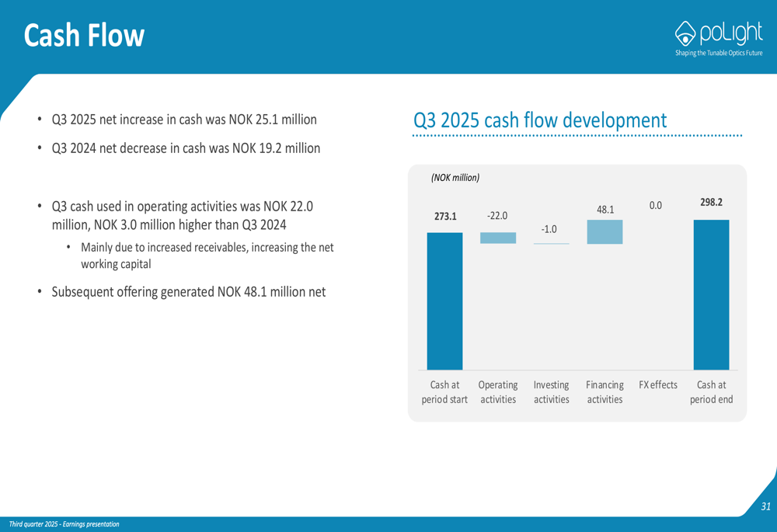Select the Q3 2024 net decrease bullet
The image size is (777, 532).
[x=186, y=148]
